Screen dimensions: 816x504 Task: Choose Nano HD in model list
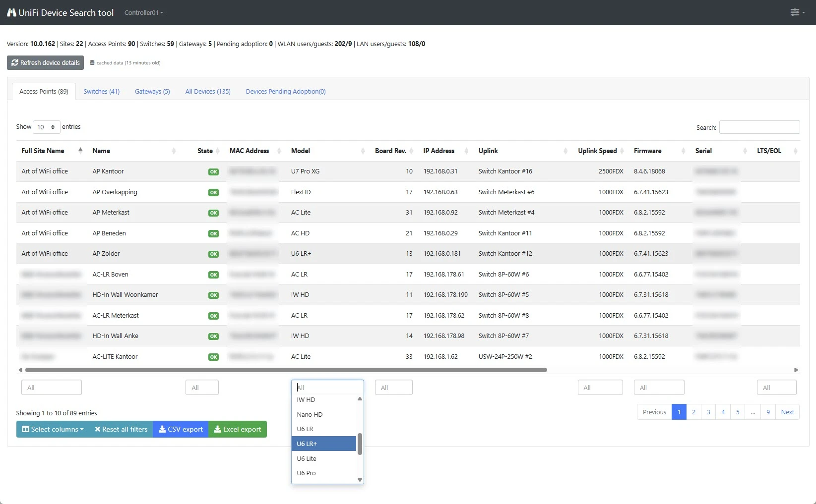coord(324,414)
